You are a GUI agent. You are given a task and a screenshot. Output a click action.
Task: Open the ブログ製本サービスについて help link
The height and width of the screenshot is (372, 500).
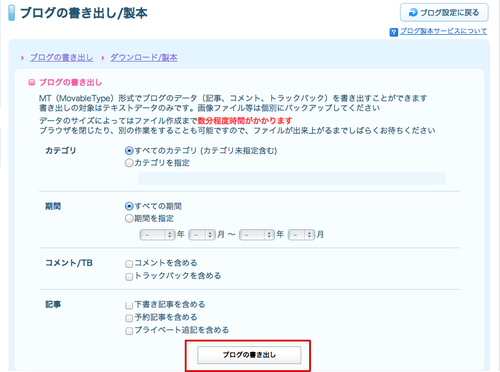tap(443, 31)
